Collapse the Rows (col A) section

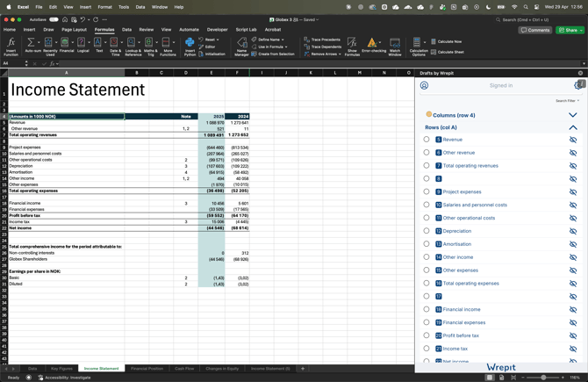click(572, 127)
